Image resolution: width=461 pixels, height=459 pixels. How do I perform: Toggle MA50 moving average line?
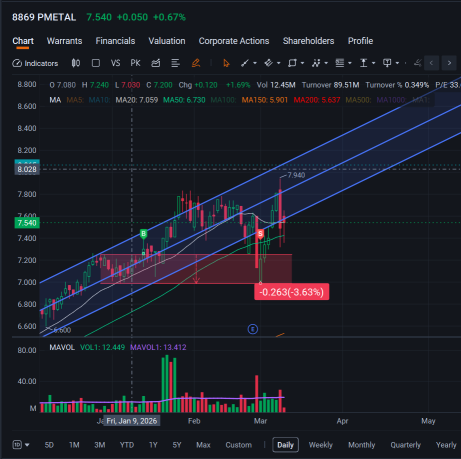184,100
